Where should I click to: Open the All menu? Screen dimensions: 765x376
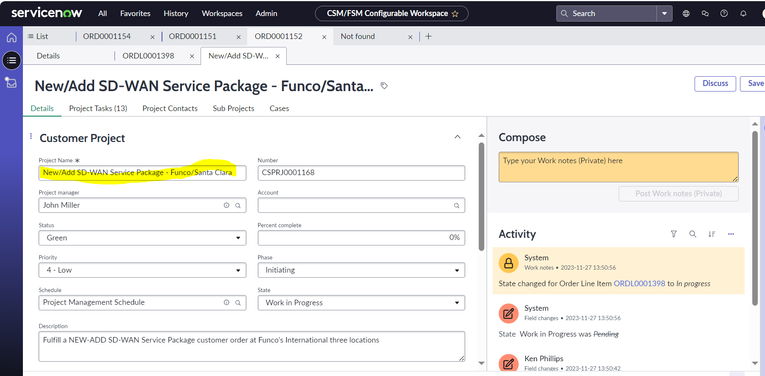(102, 14)
